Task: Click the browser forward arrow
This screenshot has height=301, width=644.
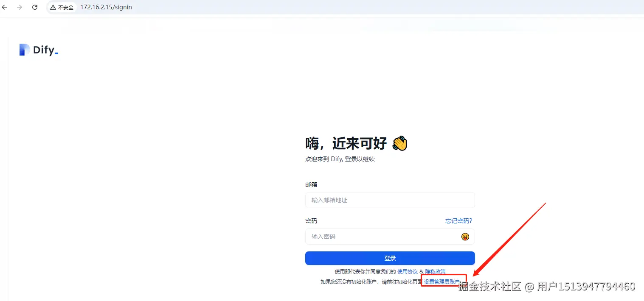Action: [x=19, y=7]
